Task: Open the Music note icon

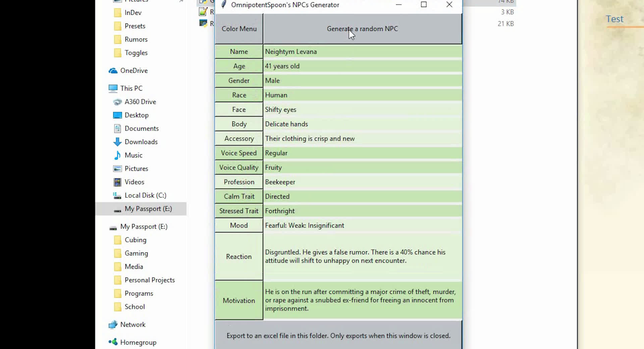Action: point(117,155)
